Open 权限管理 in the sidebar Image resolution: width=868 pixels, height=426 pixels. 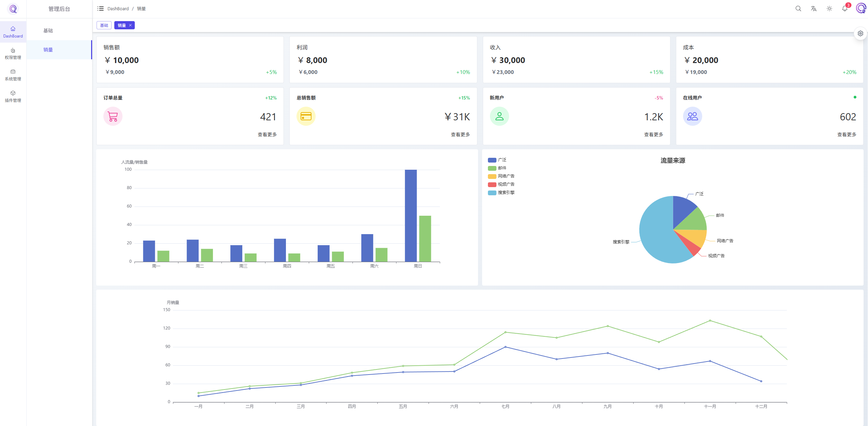(13, 54)
